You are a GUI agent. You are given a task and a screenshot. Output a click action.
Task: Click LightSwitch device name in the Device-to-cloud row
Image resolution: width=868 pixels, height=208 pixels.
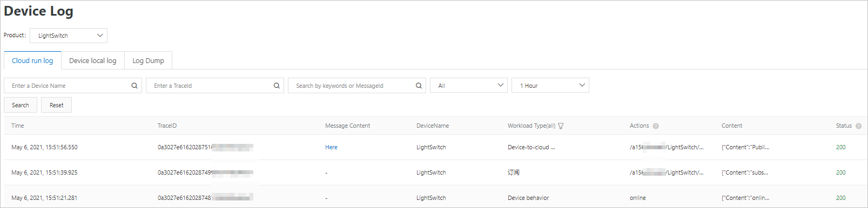[x=431, y=147]
